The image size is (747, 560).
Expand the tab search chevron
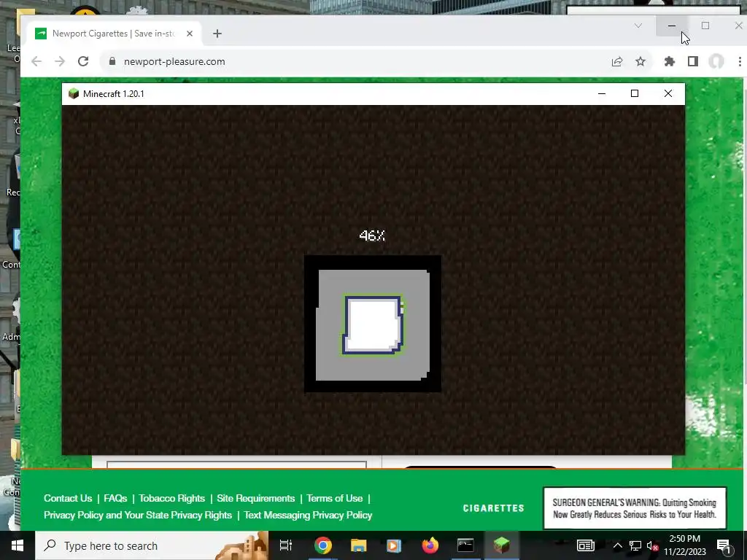click(x=638, y=26)
